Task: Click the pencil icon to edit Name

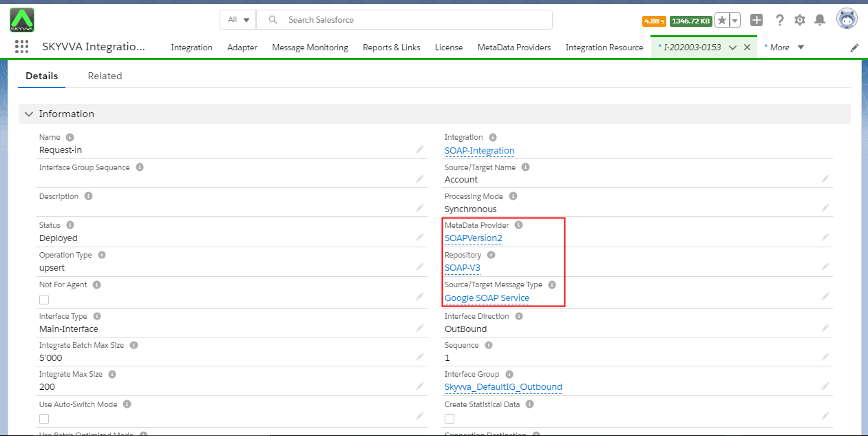Action: pyautogui.click(x=420, y=149)
